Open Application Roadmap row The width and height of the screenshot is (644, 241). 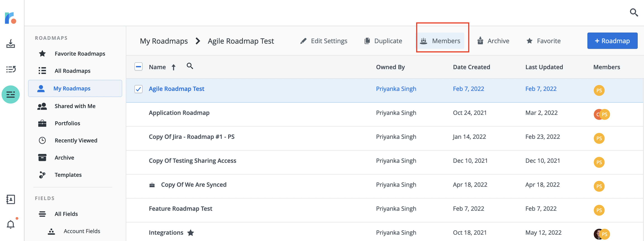[x=385, y=114]
